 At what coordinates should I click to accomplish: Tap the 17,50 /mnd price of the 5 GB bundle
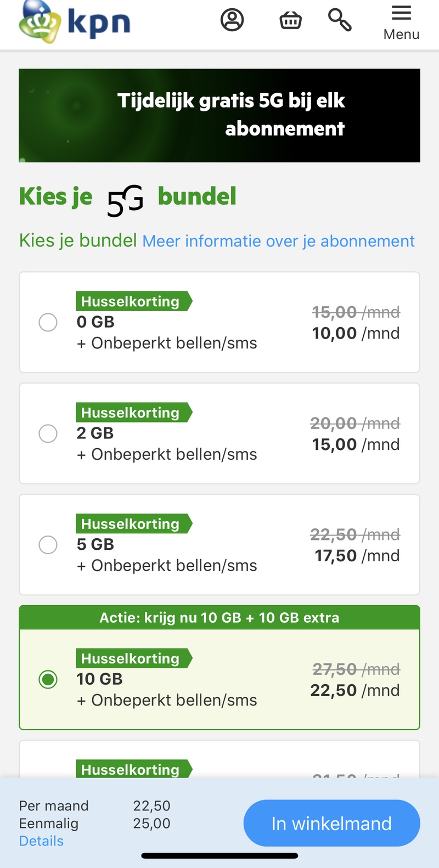(357, 556)
